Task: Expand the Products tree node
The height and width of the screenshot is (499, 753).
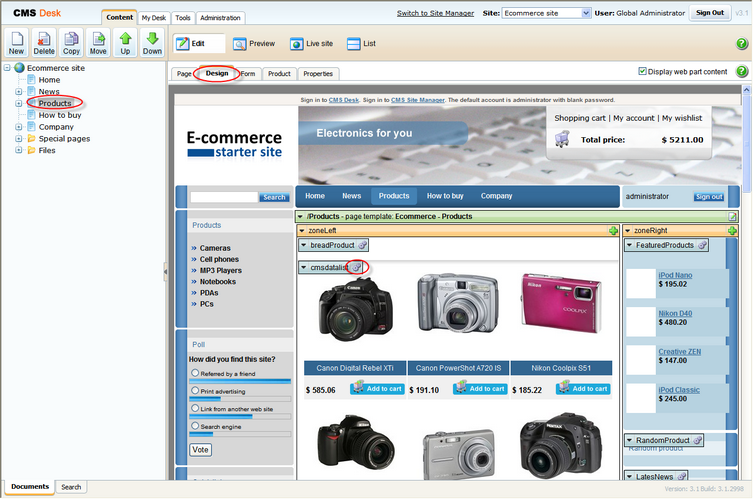Action: 19,103
